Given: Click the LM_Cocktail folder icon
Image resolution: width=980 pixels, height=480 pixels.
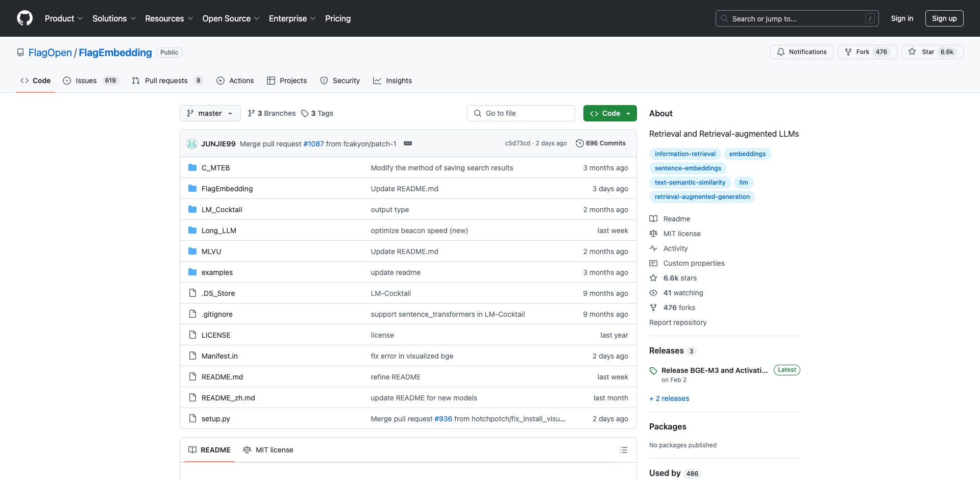Looking at the screenshot, I should click(192, 209).
